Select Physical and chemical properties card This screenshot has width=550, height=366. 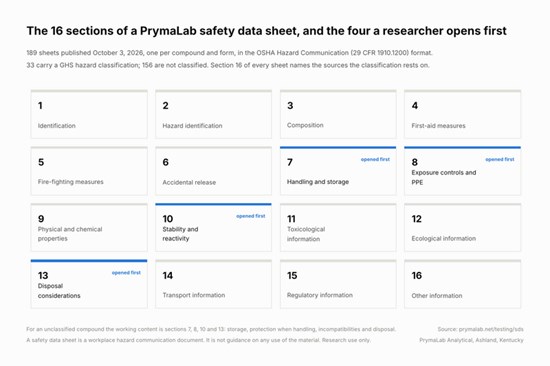[x=89, y=227]
